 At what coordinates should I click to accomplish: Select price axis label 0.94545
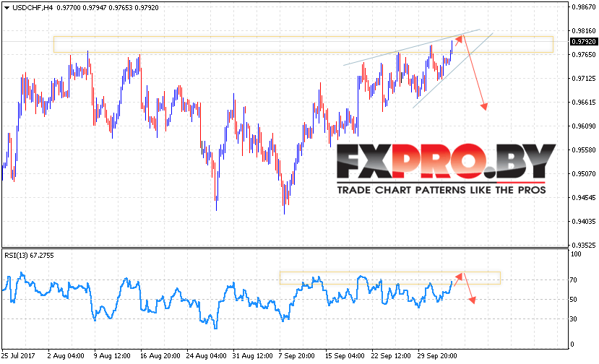pyautogui.click(x=584, y=197)
